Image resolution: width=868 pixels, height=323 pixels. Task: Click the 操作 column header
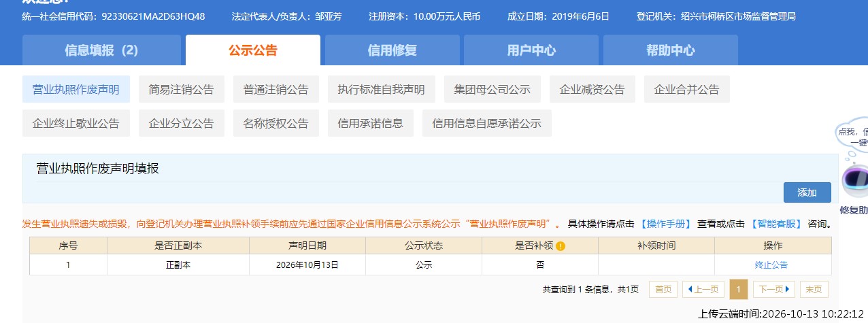tap(773, 245)
